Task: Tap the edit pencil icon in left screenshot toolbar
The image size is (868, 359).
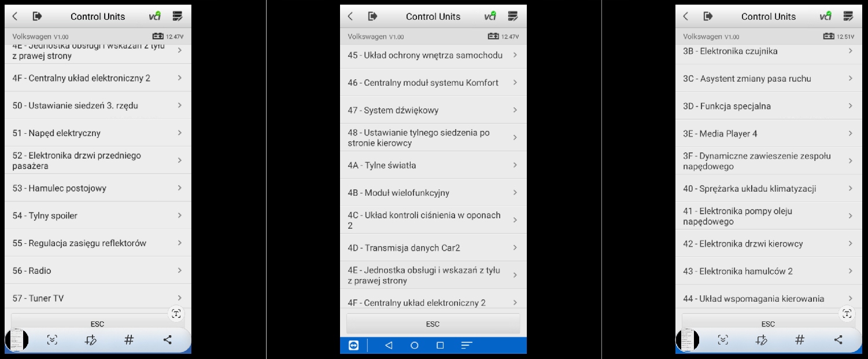Action: click(x=91, y=340)
